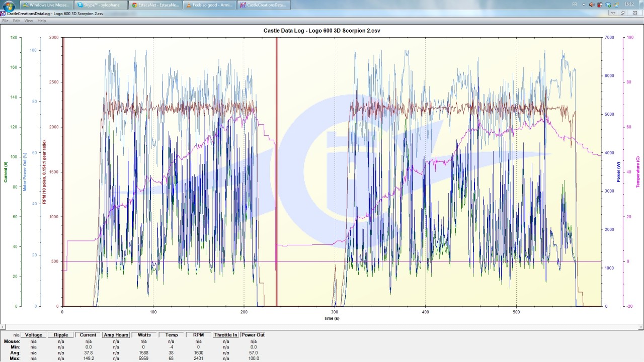Click the red flag tray icon

pyautogui.click(x=600, y=5)
